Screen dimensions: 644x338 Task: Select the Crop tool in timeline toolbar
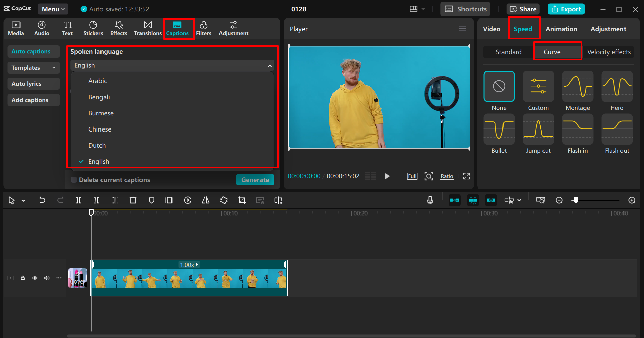point(242,200)
